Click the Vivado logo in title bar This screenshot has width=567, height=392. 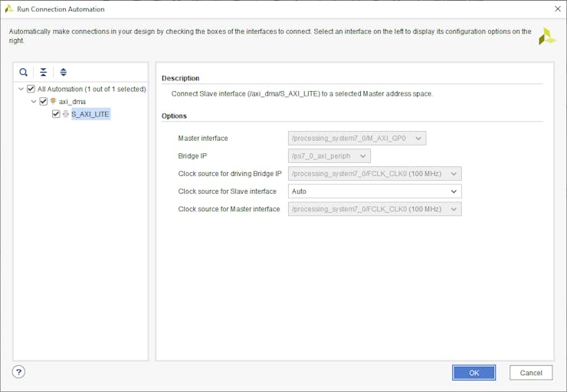click(x=9, y=9)
